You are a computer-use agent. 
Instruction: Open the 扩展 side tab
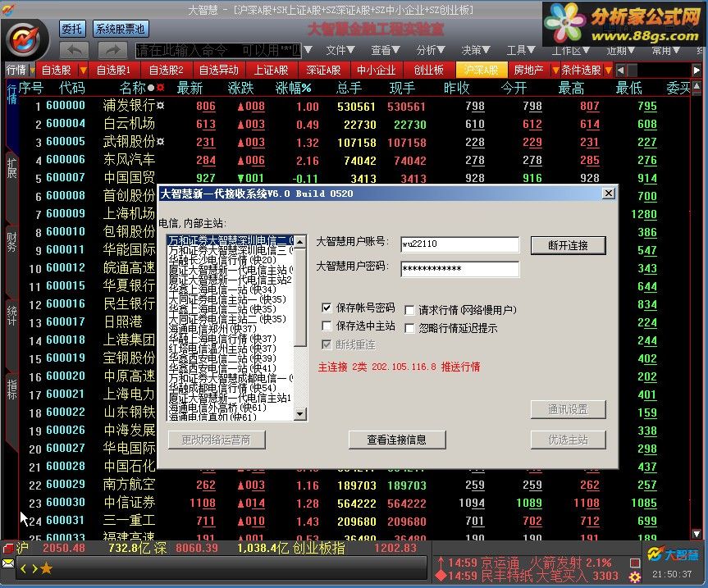click(x=11, y=168)
